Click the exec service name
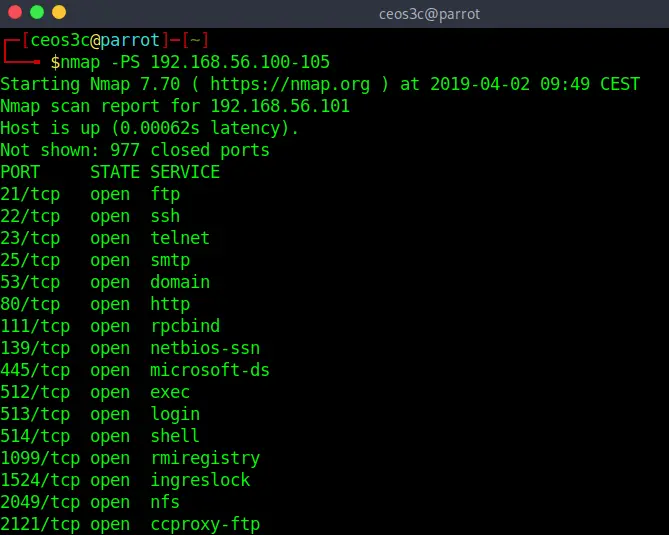669x535 pixels. (x=170, y=393)
